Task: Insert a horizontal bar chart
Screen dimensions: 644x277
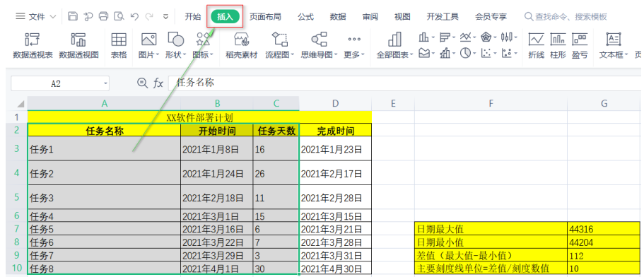Action: click(x=445, y=37)
